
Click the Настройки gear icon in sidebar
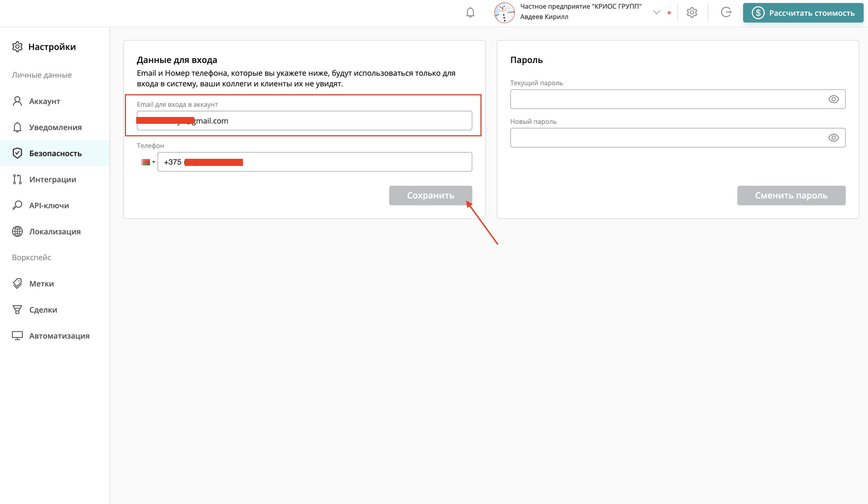click(18, 47)
